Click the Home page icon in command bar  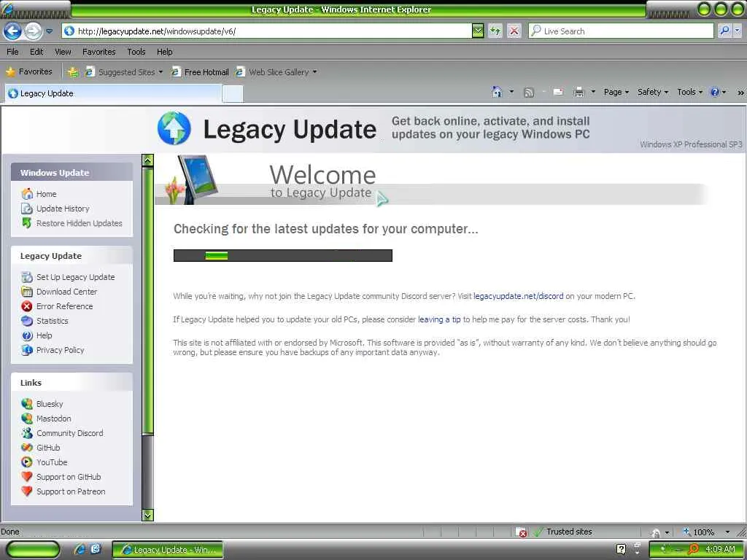[497, 92]
